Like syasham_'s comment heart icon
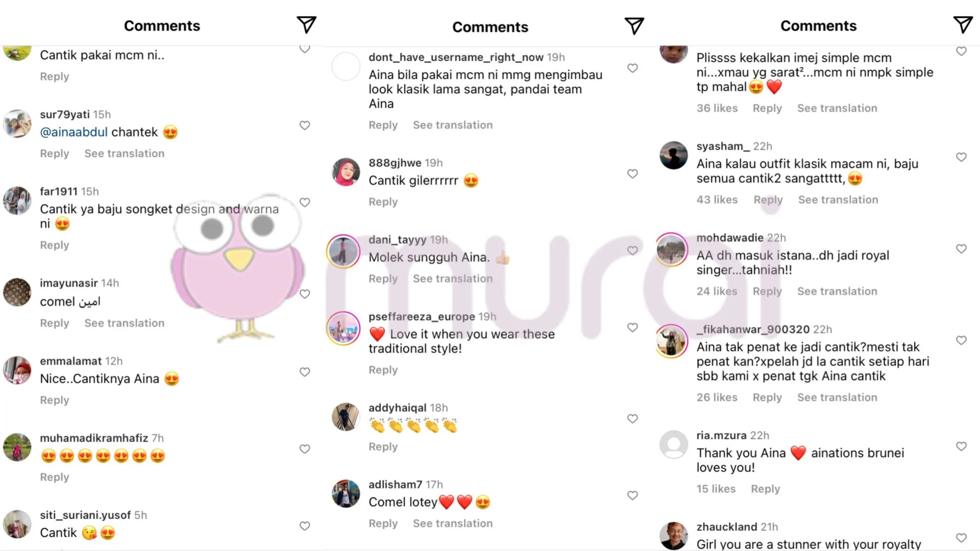The image size is (980, 551). pyautogui.click(x=961, y=157)
